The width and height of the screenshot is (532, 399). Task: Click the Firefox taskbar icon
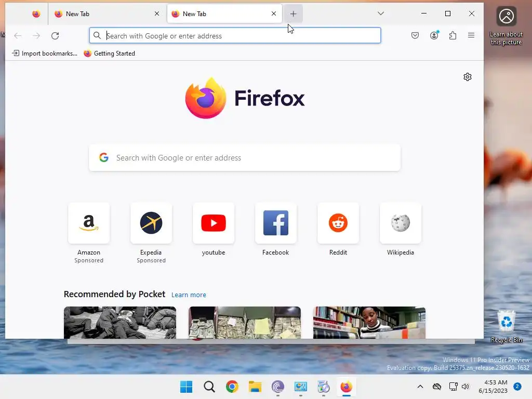pos(346,387)
